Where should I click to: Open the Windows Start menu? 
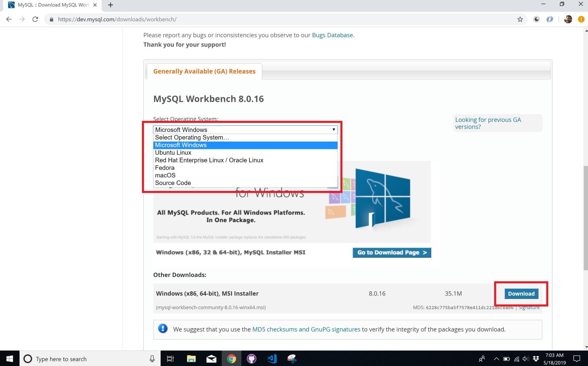click(x=10, y=359)
